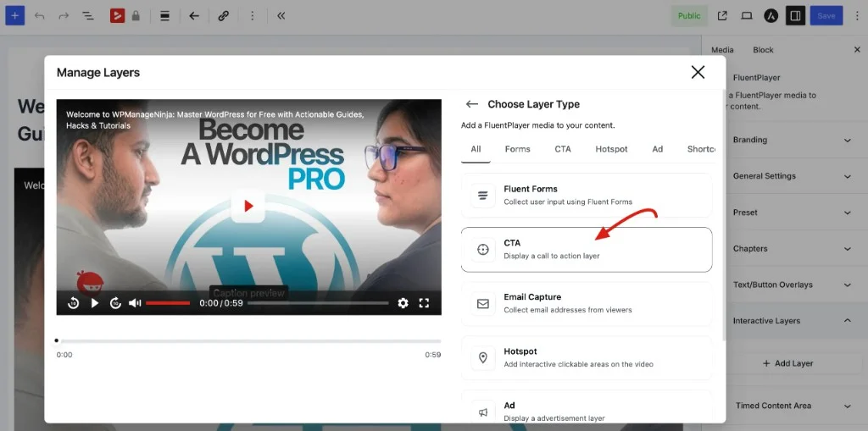
Task: Choose the Email Capture layer type
Action: 587,304
